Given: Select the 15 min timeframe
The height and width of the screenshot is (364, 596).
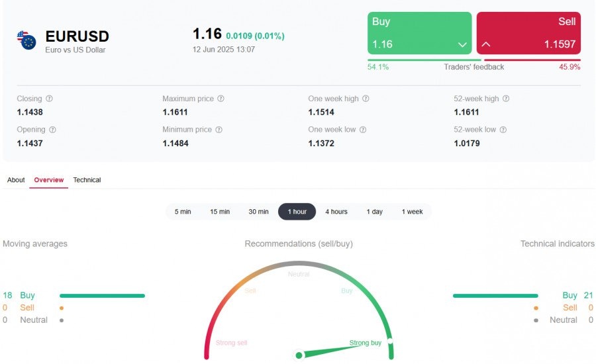Looking at the screenshot, I should 220,212.
